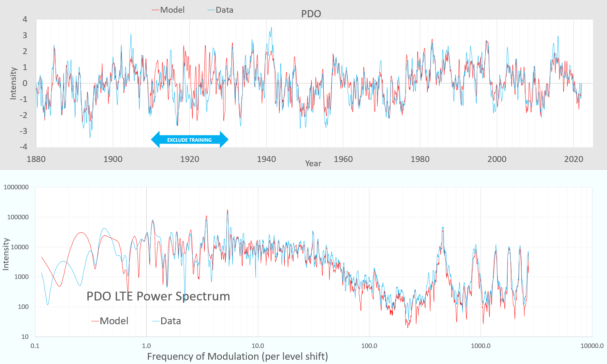Click the Year axis title

tap(313, 163)
